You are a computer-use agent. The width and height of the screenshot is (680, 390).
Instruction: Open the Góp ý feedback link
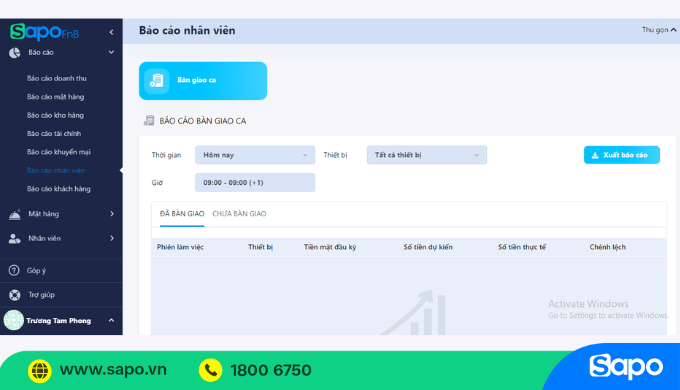tap(36, 271)
